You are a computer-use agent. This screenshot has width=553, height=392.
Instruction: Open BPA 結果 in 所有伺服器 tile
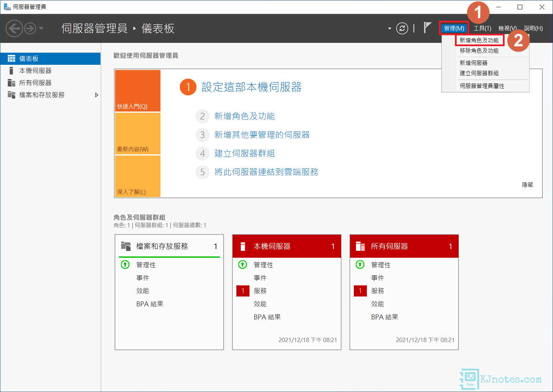(x=385, y=317)
